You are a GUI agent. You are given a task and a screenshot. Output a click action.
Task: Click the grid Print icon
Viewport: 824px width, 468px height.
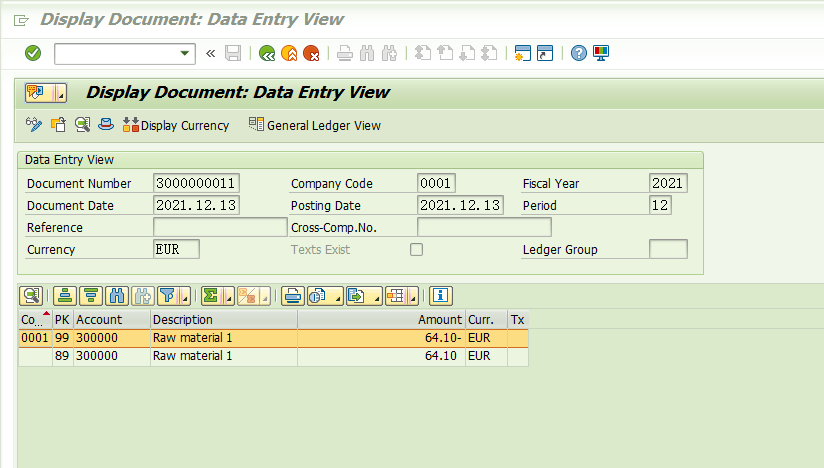(293, 296)
